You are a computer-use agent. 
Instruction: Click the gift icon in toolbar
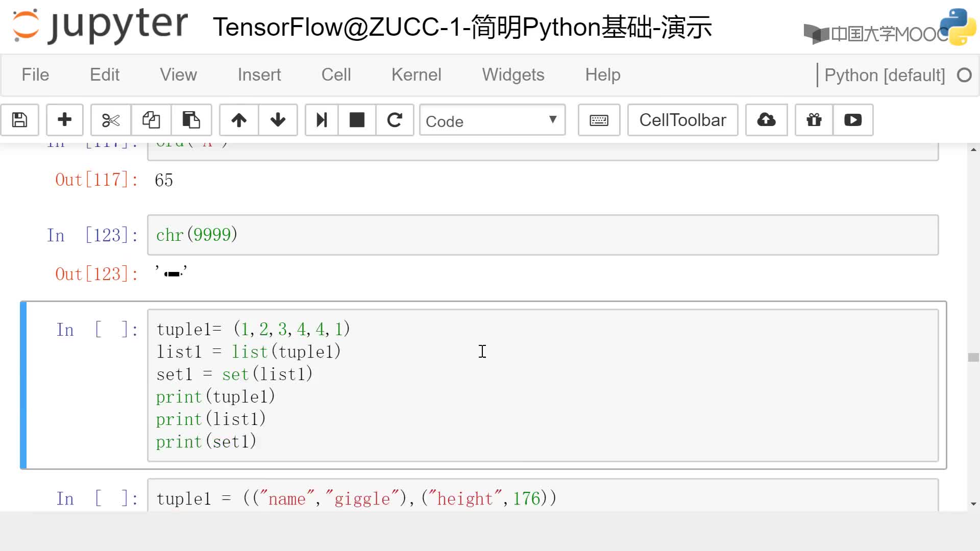click(814, 120)
